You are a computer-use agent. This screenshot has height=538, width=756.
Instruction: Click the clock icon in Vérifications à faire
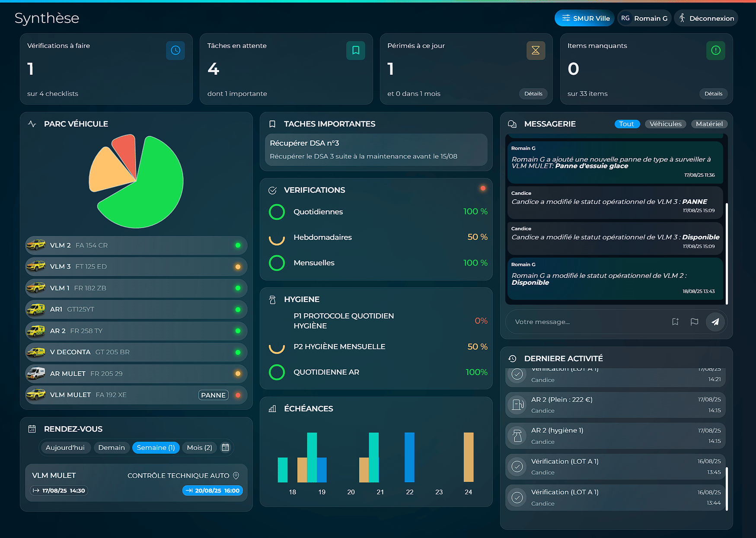coord(175,51)
